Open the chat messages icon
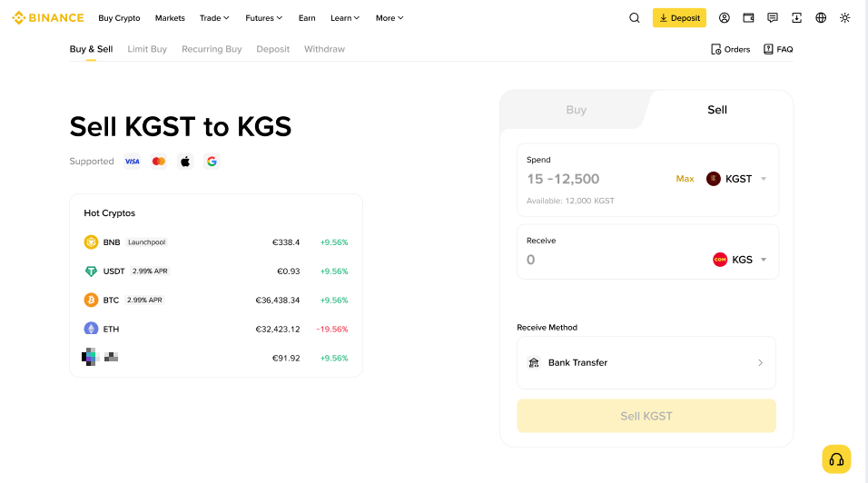Image resolution: width=868 pixels, height=483 pixels. 773,18
